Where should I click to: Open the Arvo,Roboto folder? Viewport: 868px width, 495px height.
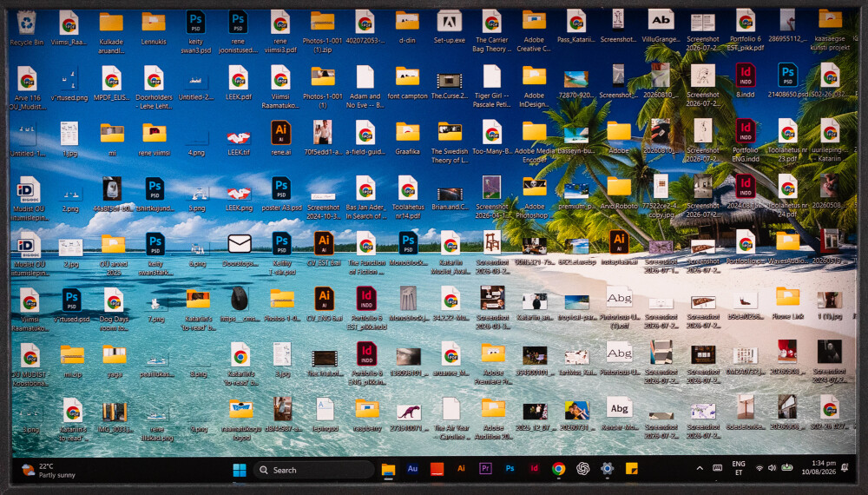pyautogui.click(x=618, y=187)
